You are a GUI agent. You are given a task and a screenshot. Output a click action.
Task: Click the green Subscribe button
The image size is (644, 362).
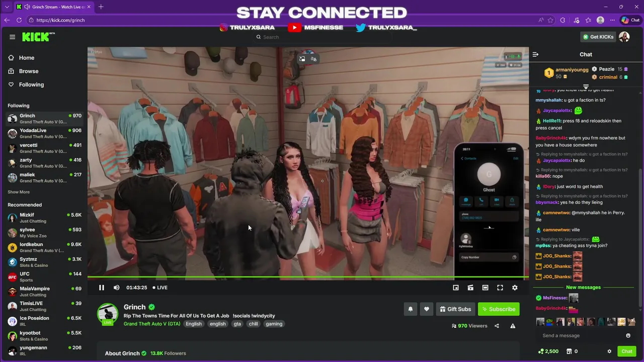(x=499, y=309)
